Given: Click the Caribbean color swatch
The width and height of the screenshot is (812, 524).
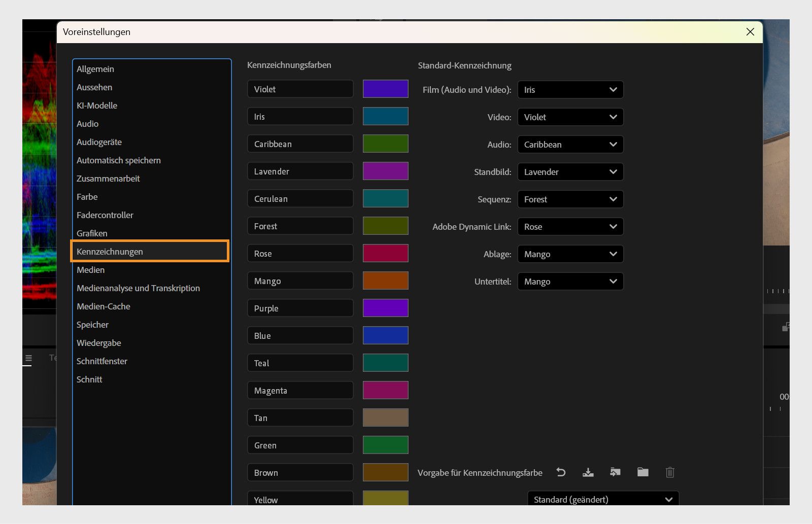Looking at the screenshot, I should point(386,144).
